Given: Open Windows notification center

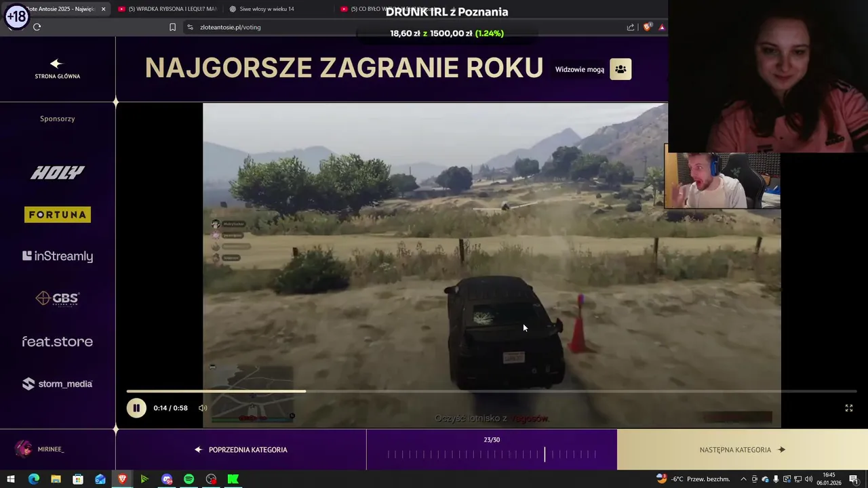Looking at the screenshot, I should click(854, 479).
